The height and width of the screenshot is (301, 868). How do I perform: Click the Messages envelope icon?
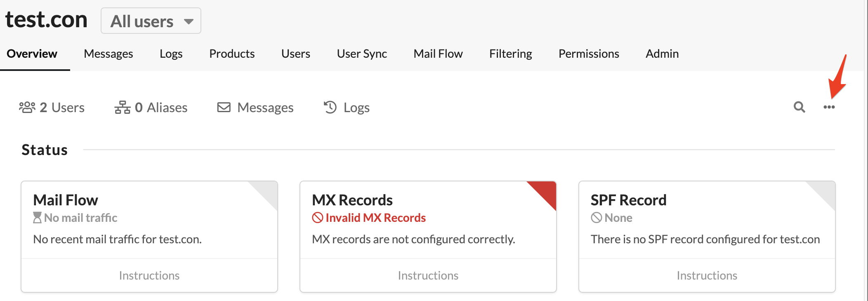224,107
